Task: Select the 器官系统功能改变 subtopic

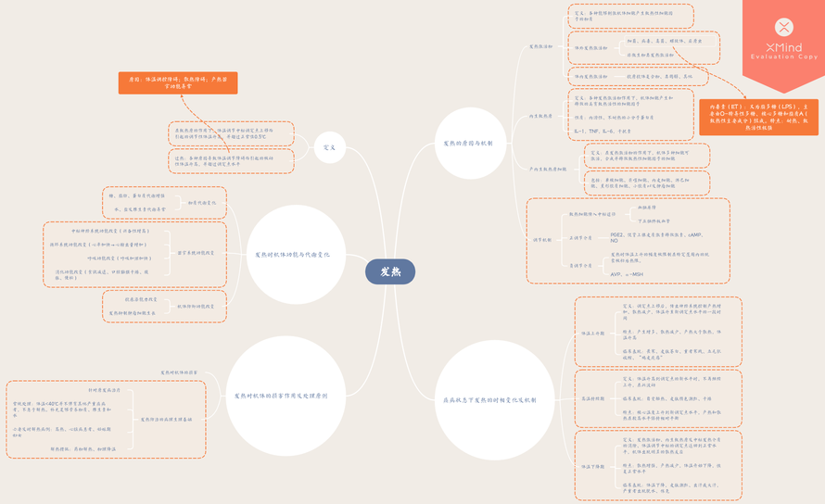Action: [x=196, y=252]
